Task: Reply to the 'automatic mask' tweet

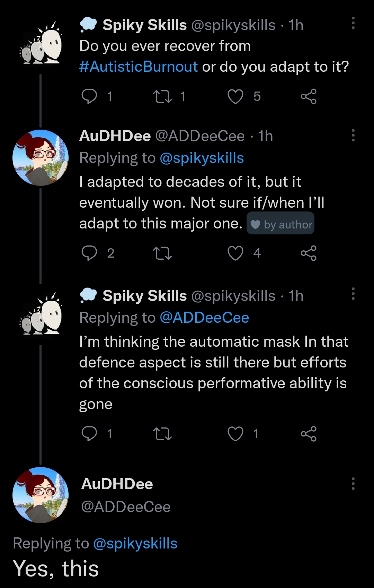Action: tap(89, 434)
